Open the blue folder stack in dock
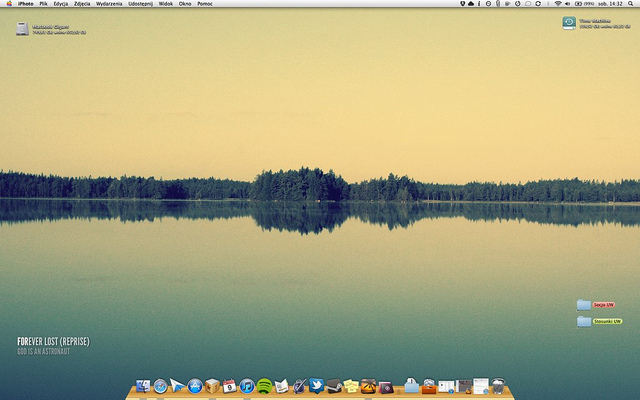640x400 pixels. pyautogui.click(x=411, y=385)
